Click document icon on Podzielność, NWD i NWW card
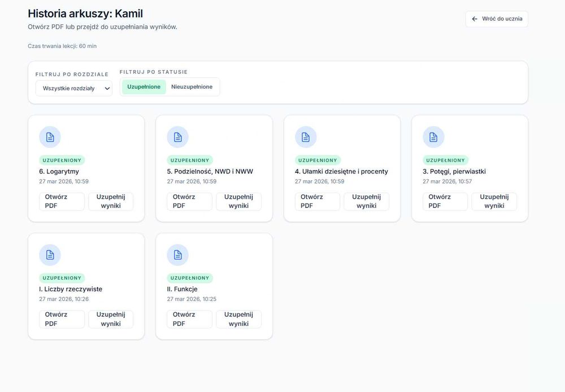This screenshot has height=392, width=565. pos(178,137)
